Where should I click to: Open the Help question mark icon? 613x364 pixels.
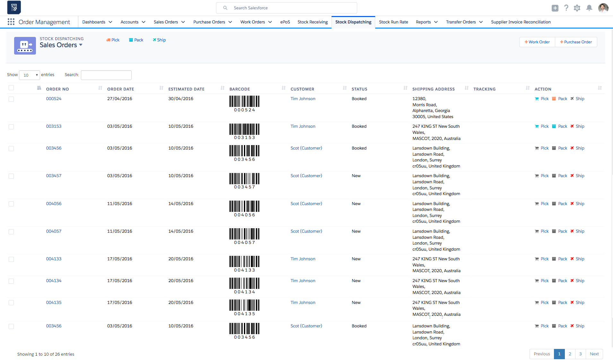(566, 8)
